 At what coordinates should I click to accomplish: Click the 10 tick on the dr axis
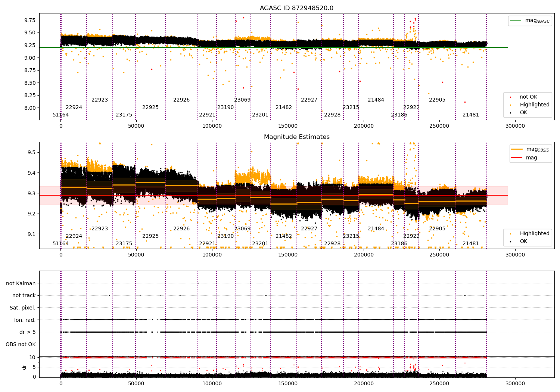(32, 357)
